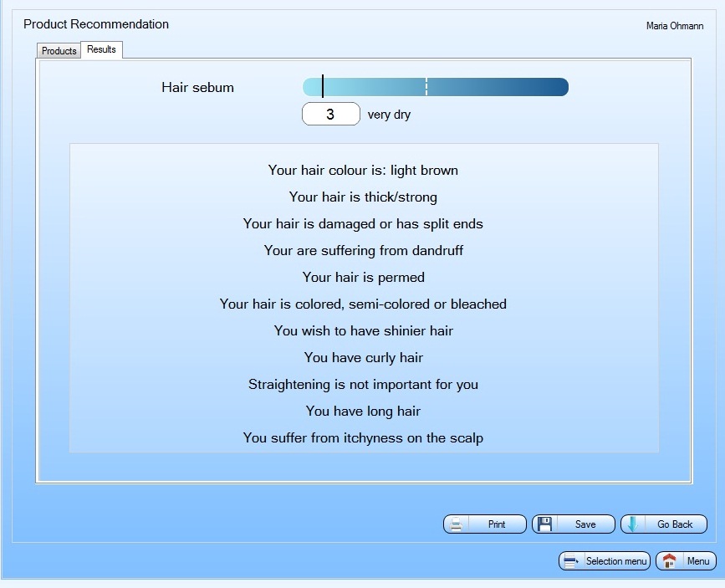Viewport: 725px width, 588px height.
Task: Click the floppy disk Save icon
Action: (544, 524)
